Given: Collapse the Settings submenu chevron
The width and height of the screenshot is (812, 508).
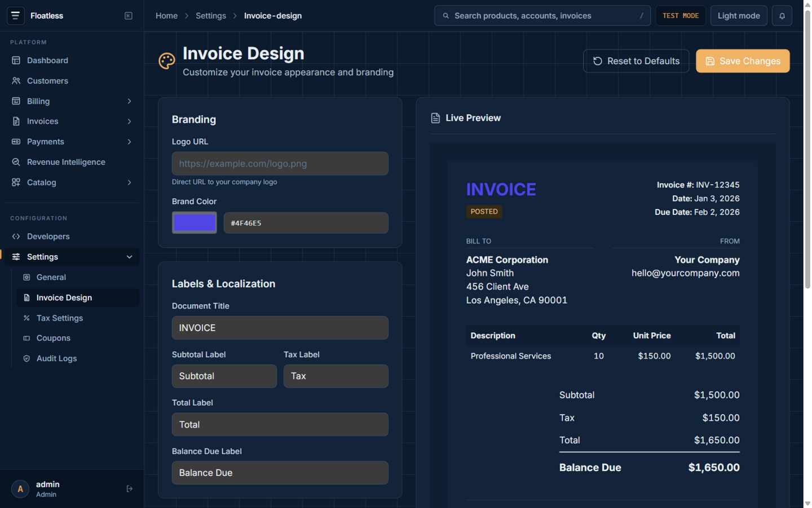Looking at the screenshot, I should click(129, 257).
